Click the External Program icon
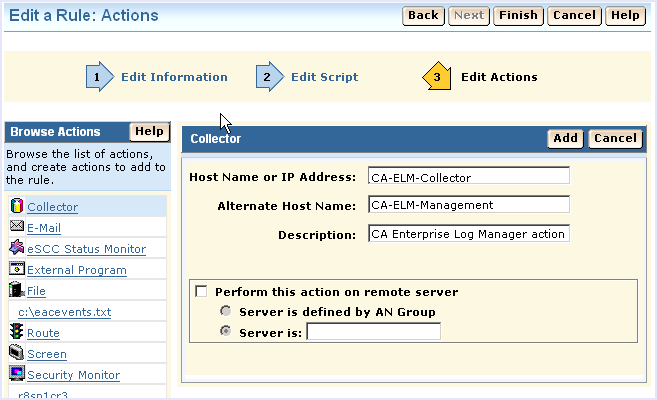This screenshot has height=400, width=657. click(16, 269)
